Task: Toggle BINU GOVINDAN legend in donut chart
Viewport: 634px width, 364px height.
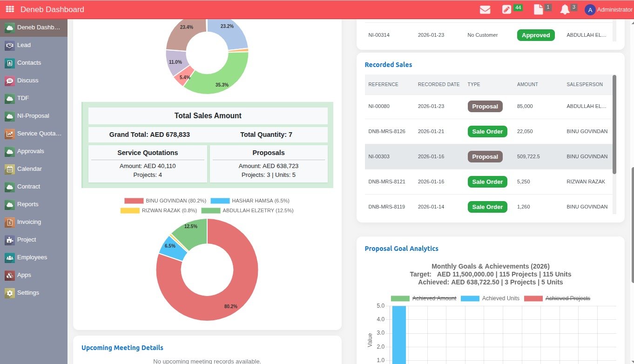Action: pos(165,201)
